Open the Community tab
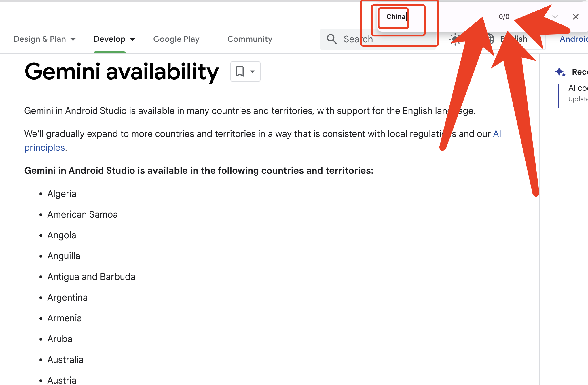This screenshot has width=588, height=385. tap(250, 39)
